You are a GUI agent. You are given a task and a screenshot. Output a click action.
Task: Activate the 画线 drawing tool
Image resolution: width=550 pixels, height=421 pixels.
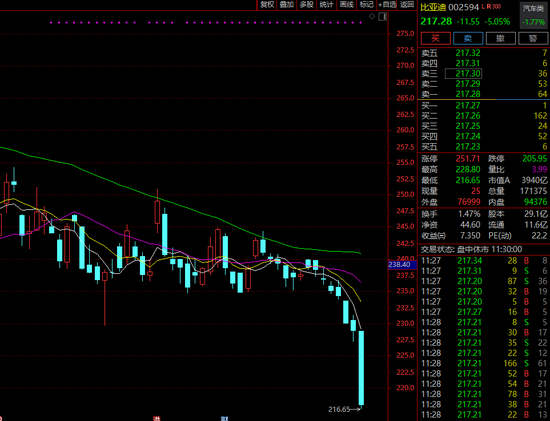coord(347,5)
